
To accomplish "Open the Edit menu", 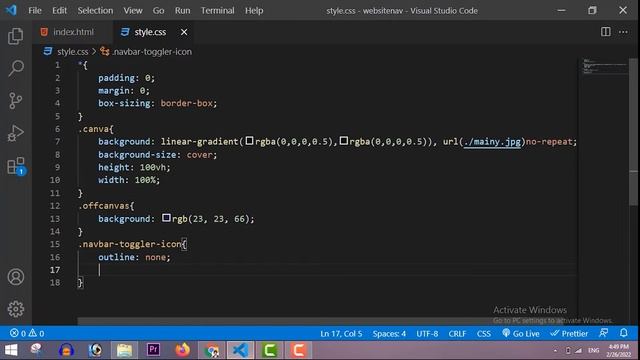I will click(59, 11).
